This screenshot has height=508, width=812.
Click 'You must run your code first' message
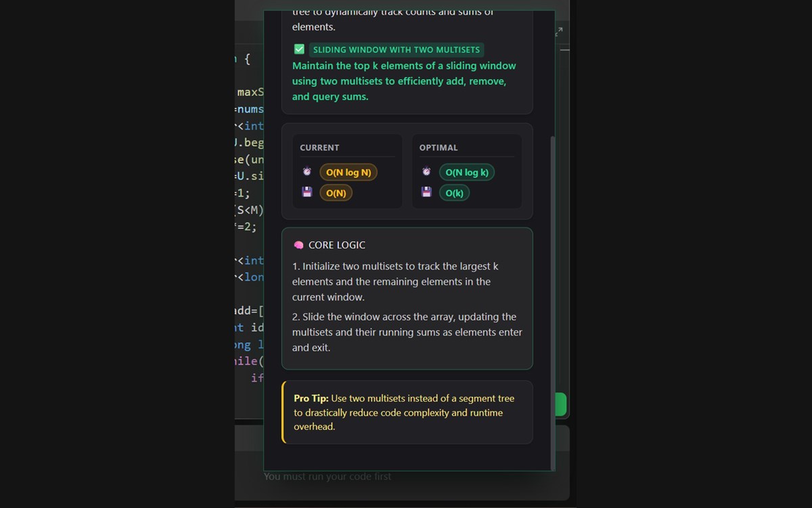[x=328, y=476]
